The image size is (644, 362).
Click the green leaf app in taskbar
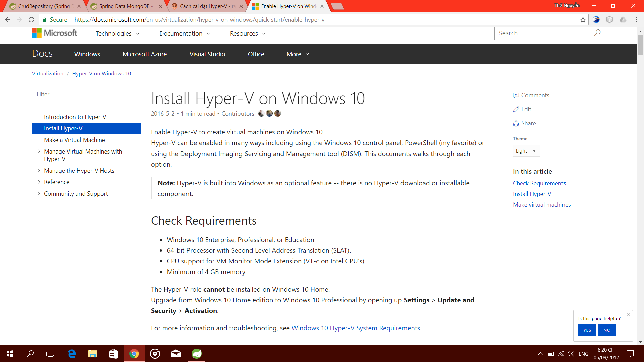click(x=197, y=354)
